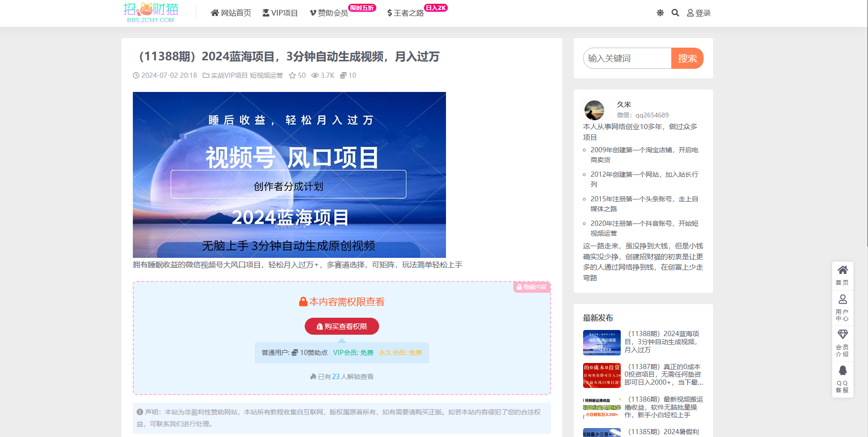Image resolution: width=868 pixels, height=437 pixels.
Task: Click the QQ客服 icon in sidebar
Action: [842, 379]
